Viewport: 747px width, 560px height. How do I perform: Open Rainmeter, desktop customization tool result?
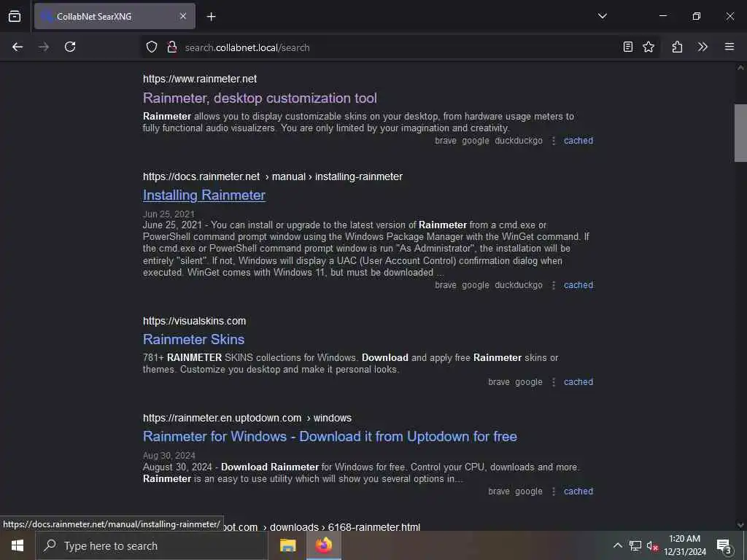(260, 98)
